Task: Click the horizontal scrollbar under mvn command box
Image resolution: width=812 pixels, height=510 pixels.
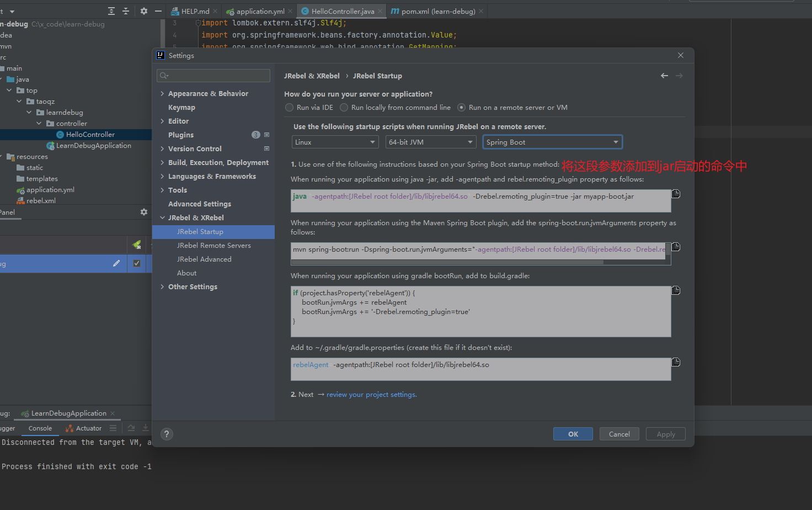Action: click(447, 262)
